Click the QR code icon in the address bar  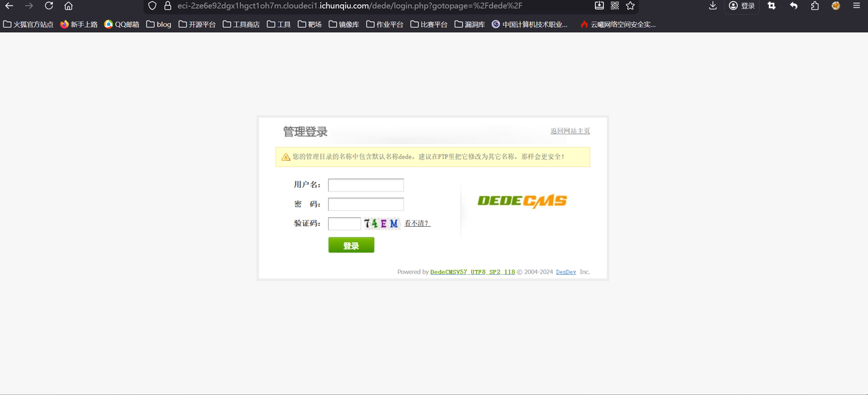tap(615, 5)
